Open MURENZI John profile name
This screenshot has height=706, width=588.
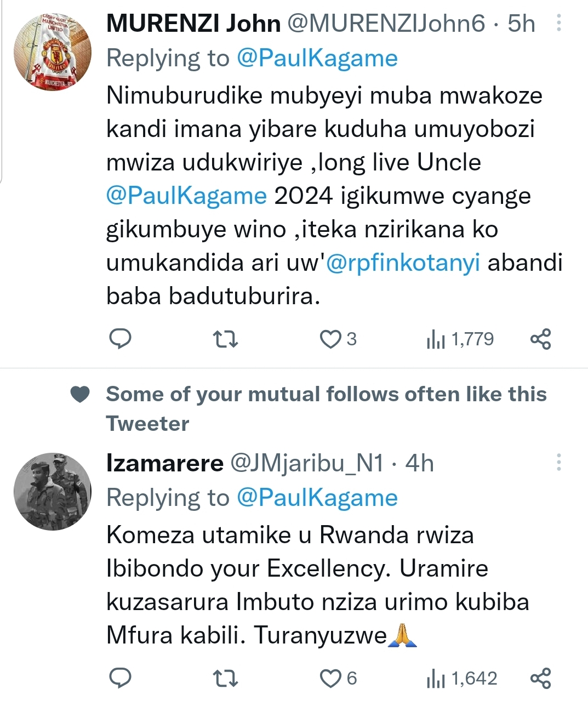pos(193,24)
